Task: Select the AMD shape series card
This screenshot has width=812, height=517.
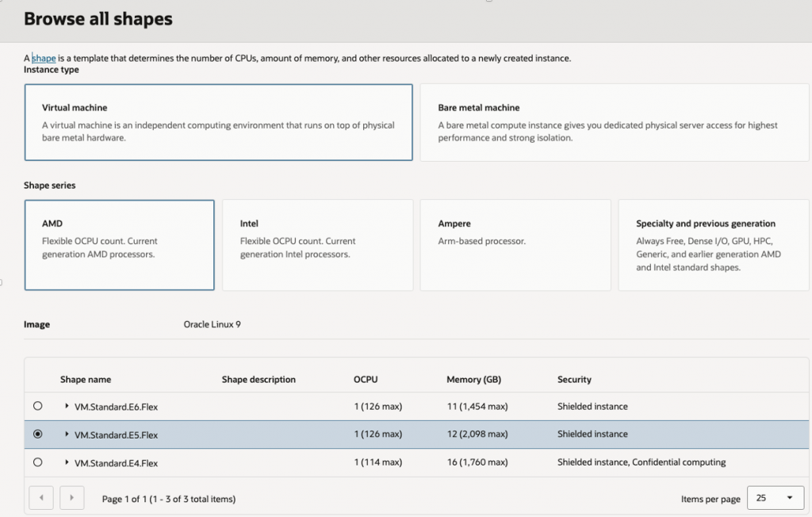Action: click(x=119, y=245)
